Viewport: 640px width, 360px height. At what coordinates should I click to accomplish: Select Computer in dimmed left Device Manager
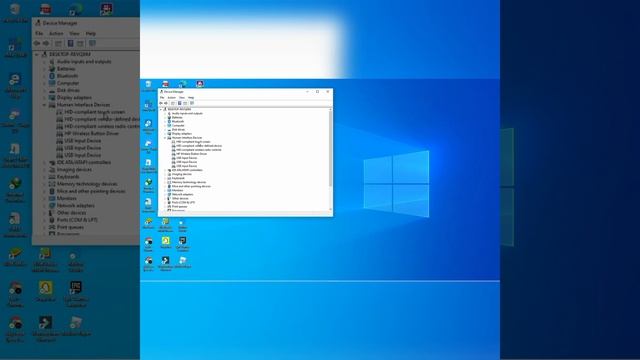coord(68,83)
